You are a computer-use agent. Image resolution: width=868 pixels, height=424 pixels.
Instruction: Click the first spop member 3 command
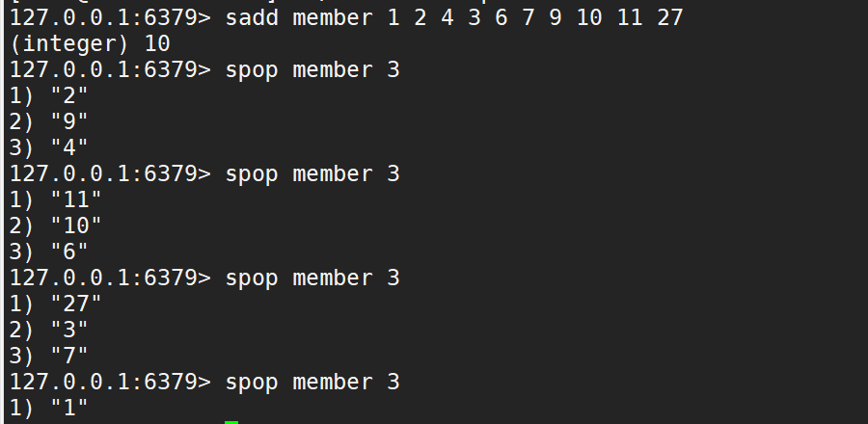[x=312, y=70]
